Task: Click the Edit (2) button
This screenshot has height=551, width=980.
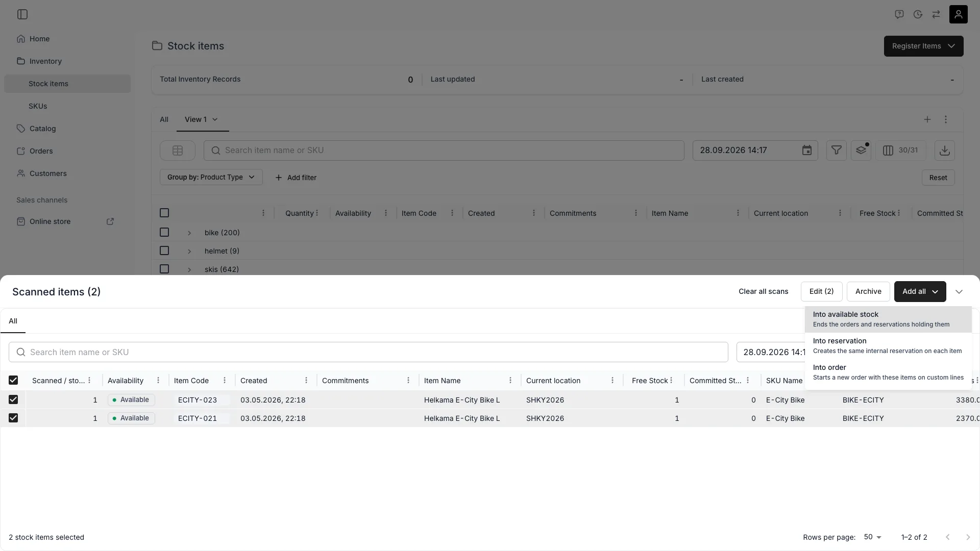Action: point(821,292)
